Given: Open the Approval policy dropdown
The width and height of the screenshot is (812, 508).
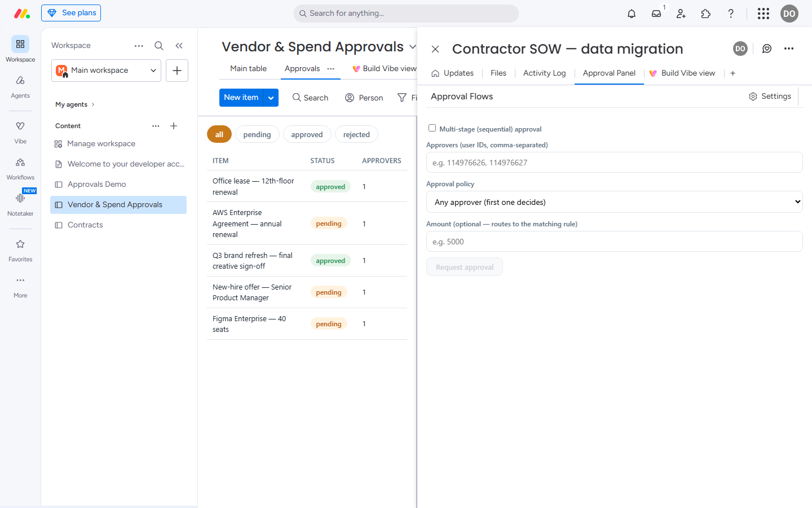Looking at the screenshot, I should click(x=614, y=202).
